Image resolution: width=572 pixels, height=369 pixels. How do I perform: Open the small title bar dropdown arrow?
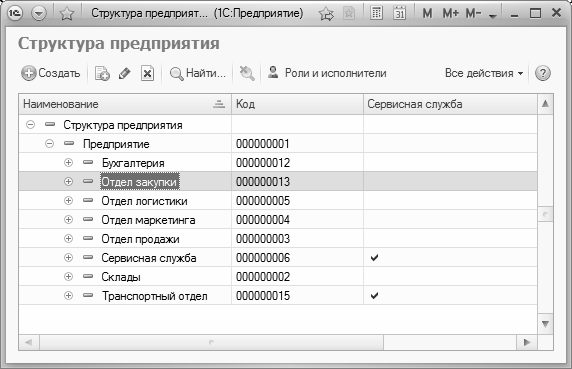492,16
